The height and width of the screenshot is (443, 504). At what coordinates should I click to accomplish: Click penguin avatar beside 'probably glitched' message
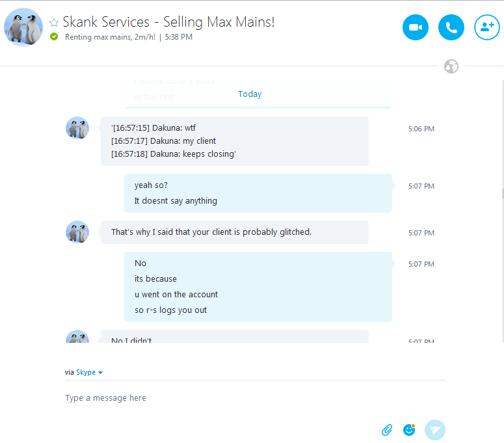tap(77, 232)
